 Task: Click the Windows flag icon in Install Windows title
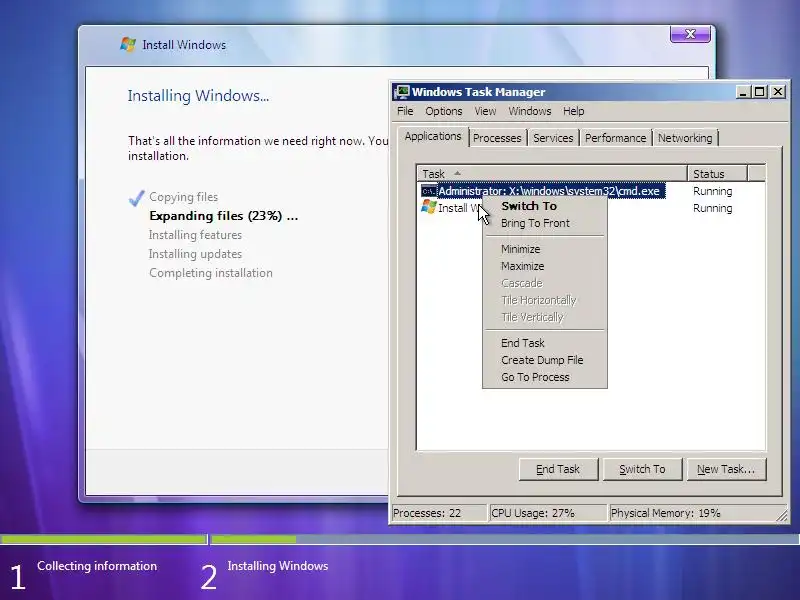pyautogui.click(x=128, y=44)
